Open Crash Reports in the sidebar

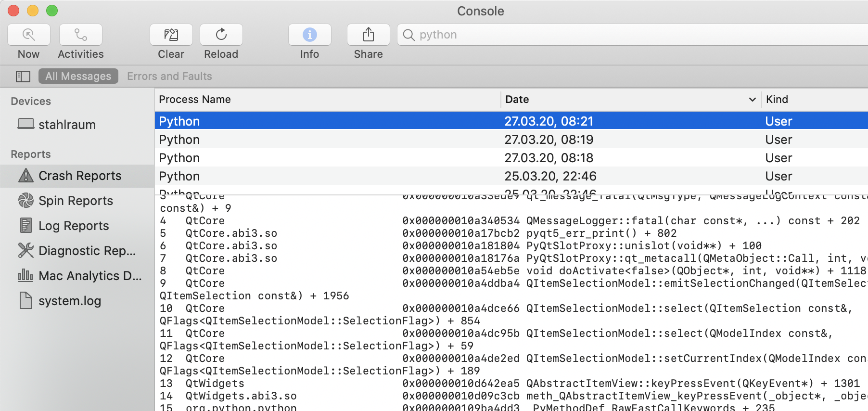pos(77,176)
